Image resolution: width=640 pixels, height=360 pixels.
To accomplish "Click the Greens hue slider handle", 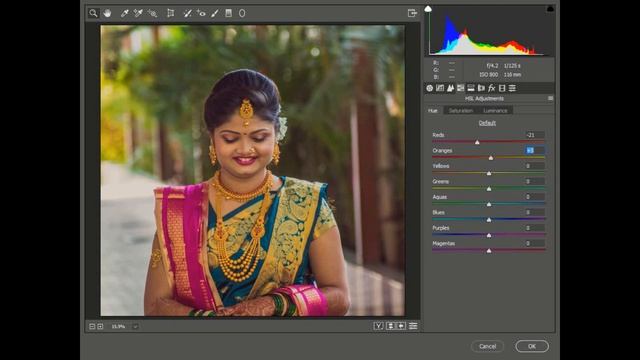I will tap(489, 189).
